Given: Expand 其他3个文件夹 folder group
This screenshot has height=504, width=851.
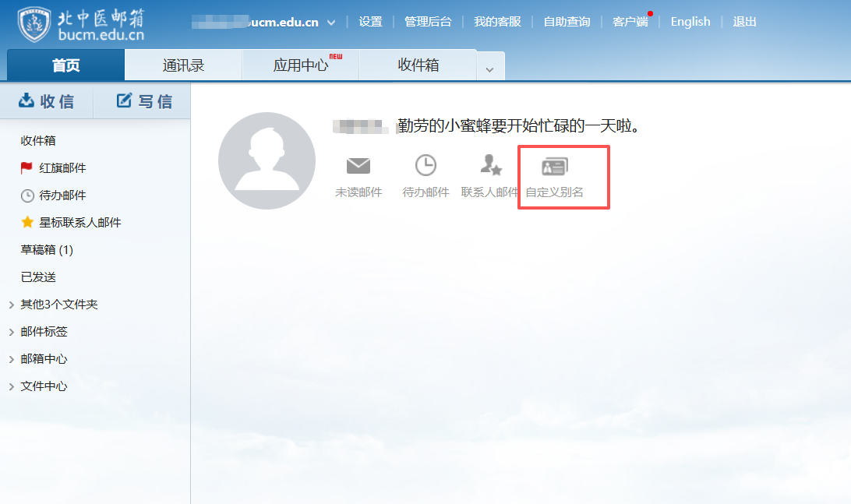Looking at the screenshot, I should 12,305.
